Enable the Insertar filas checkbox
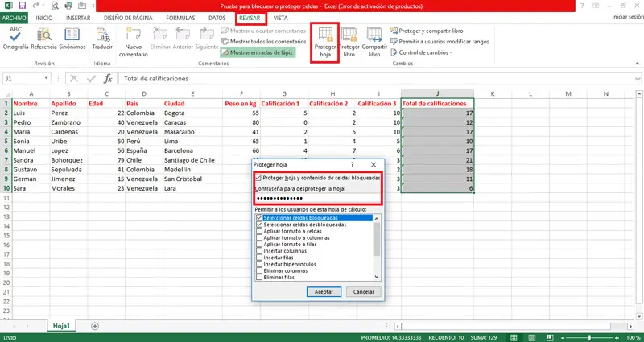The image size is (644, 342). pos(258,258)
